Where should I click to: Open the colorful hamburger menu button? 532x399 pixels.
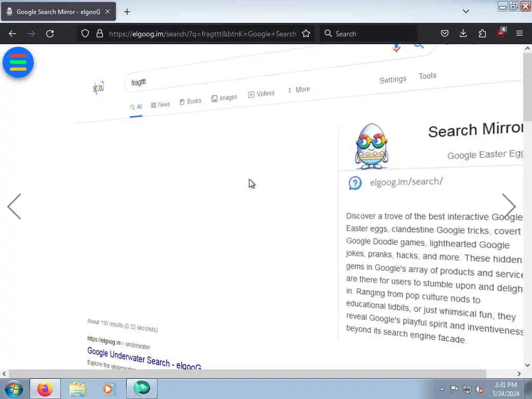click(18, 62)
